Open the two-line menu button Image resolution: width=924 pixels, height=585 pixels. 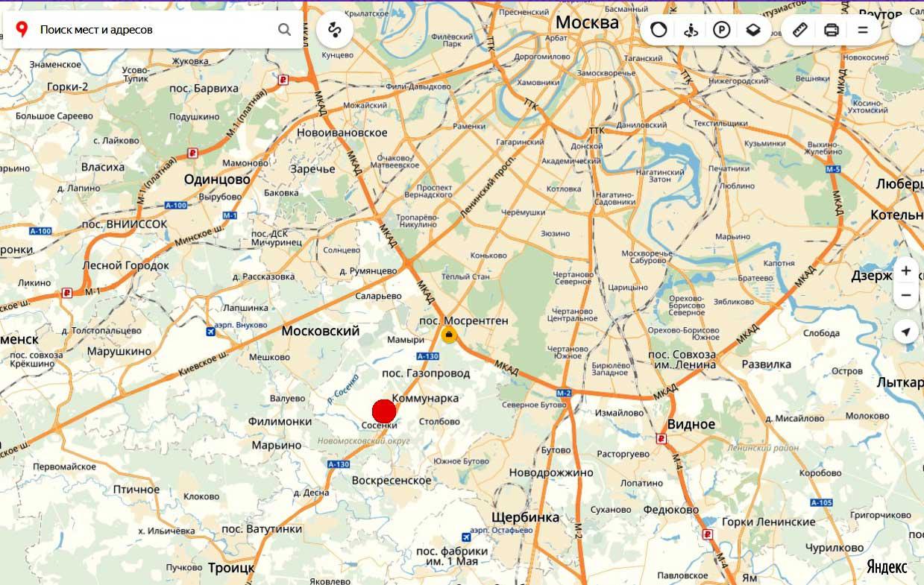coord(863,30)
